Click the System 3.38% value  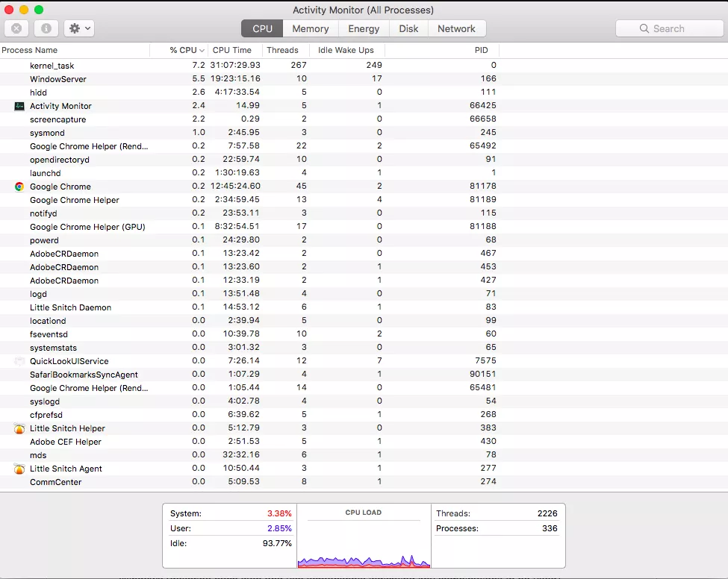pos(279,513)
